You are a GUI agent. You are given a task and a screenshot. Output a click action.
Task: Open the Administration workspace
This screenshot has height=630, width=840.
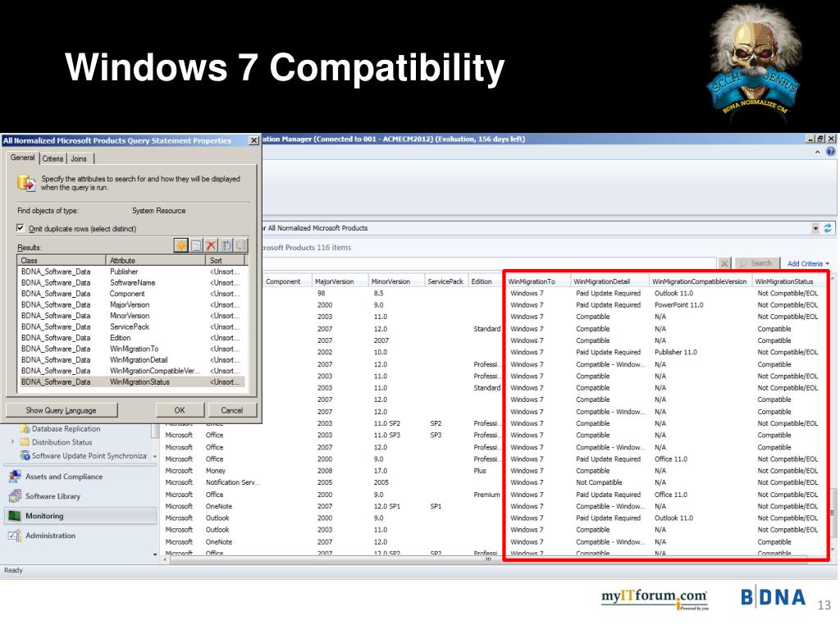click(x=80, y=535)
